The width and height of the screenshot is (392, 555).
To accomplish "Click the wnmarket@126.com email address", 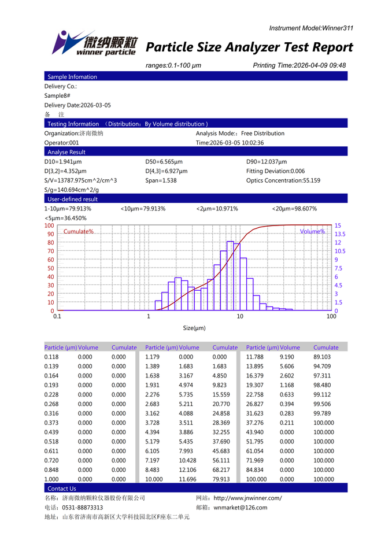I will tap(241, 508).
